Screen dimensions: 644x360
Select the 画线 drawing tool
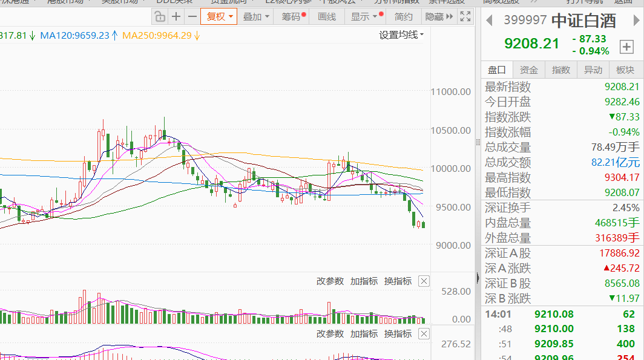326,16
